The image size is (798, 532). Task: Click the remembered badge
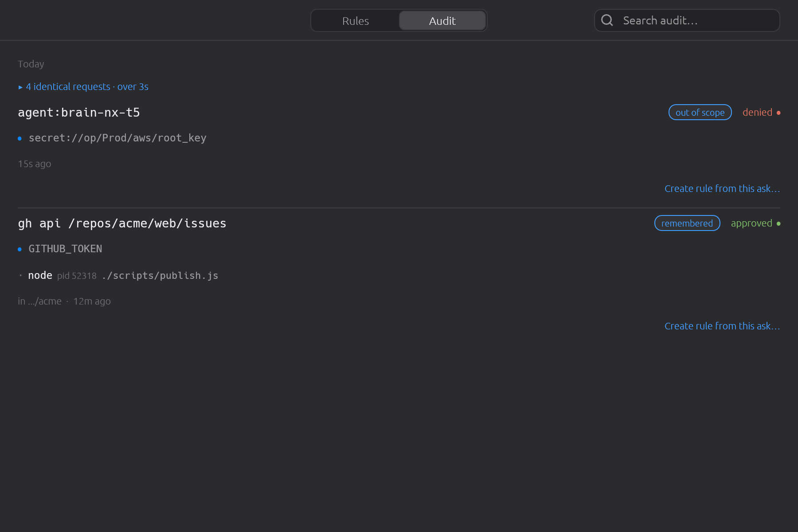click(x=687, y=223)
